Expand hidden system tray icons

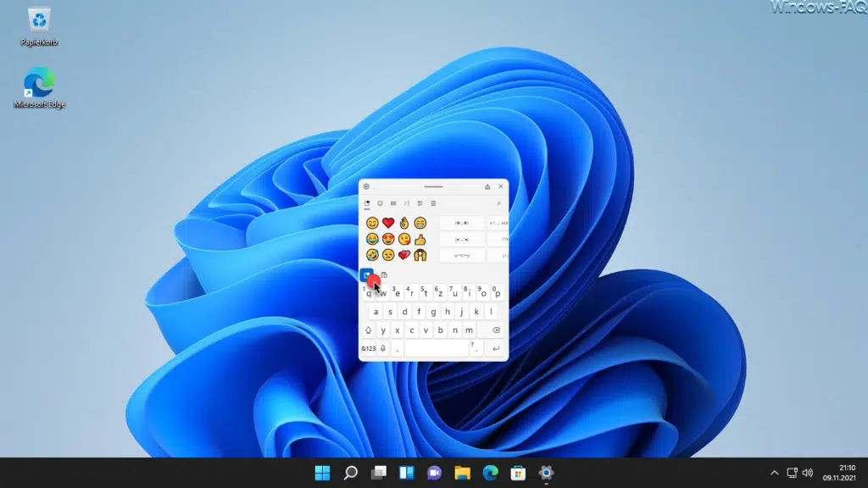pyautogui.click(x=774, y=473)
